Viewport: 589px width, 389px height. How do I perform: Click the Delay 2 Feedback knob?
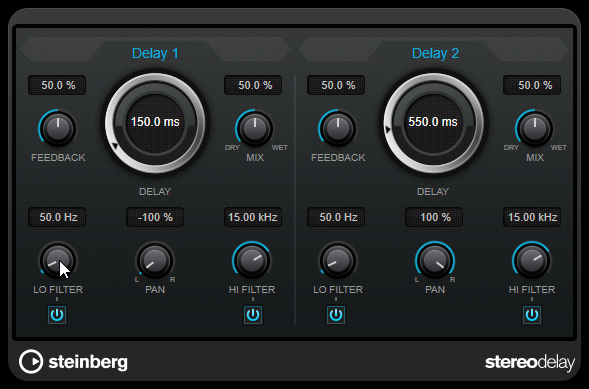(x=338, y=128)
